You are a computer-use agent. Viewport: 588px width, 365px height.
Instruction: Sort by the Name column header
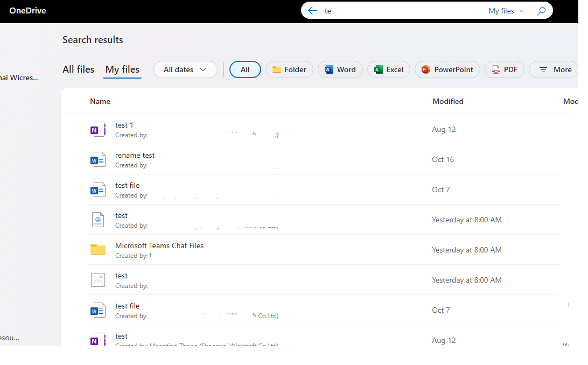click(x=100, y=101)
